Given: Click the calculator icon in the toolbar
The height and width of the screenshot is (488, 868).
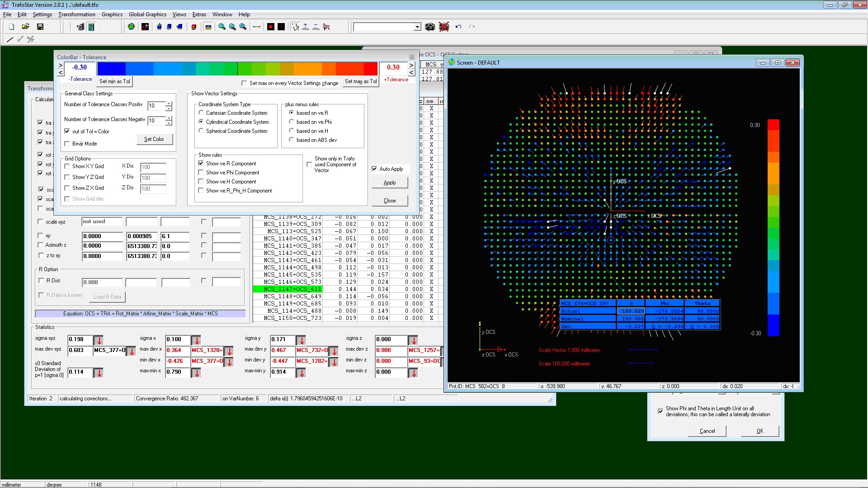Looking at the screenshot, I should 91,27.
